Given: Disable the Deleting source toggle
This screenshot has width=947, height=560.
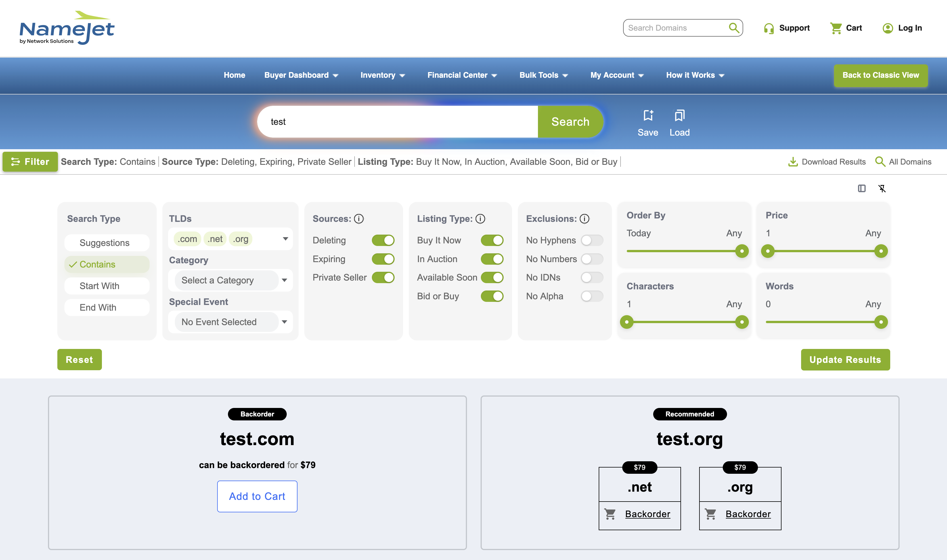Looking at the screenshot, I should click(383, 240).
